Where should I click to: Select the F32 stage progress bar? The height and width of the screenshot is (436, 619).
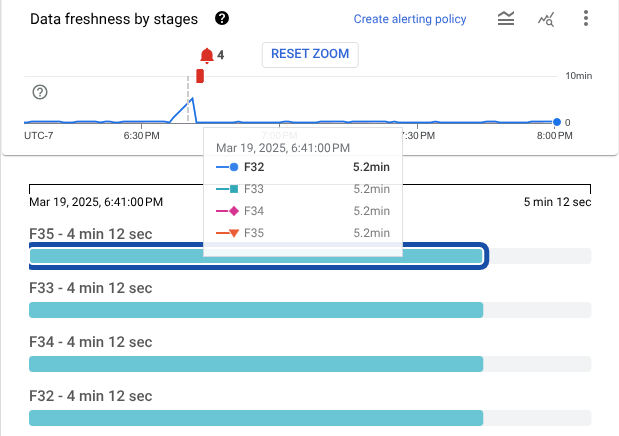[257, 418]
